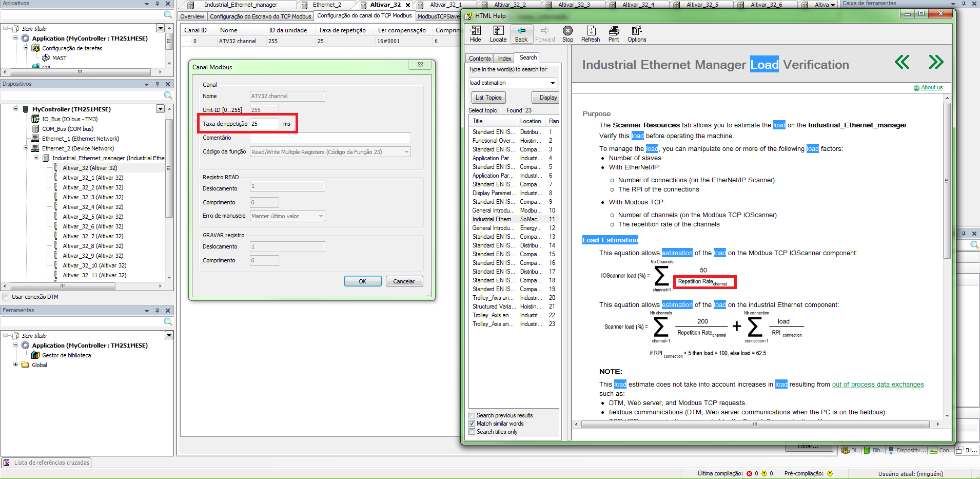The height and width of the screenshot is (479, 980).
Task: Click the List Topics button
Action: 488,98
